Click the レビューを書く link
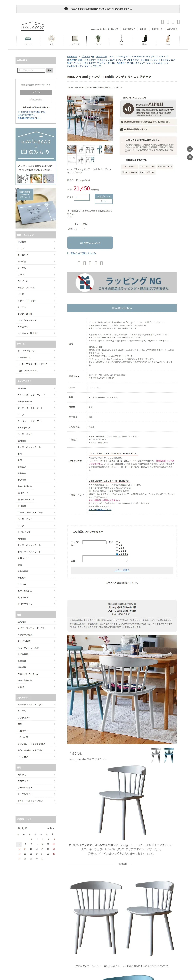This screenshot has height=980, width=196. (x=122, y=570)
